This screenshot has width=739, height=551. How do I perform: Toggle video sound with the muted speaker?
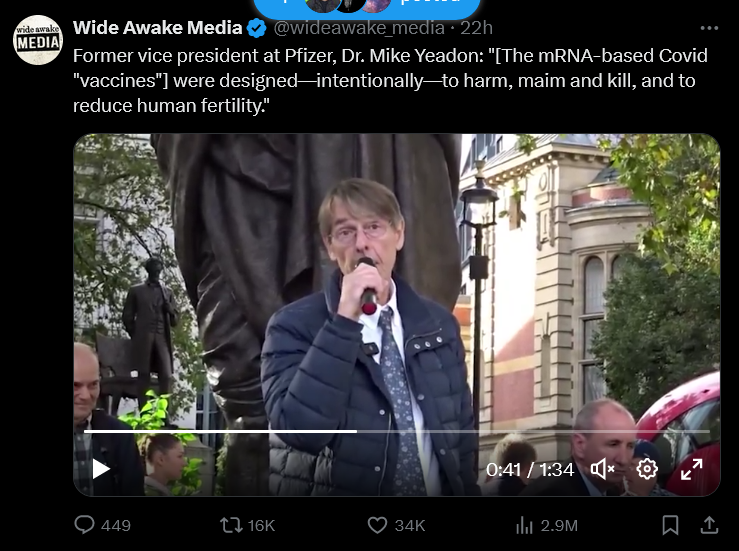(x=602, y=469)
